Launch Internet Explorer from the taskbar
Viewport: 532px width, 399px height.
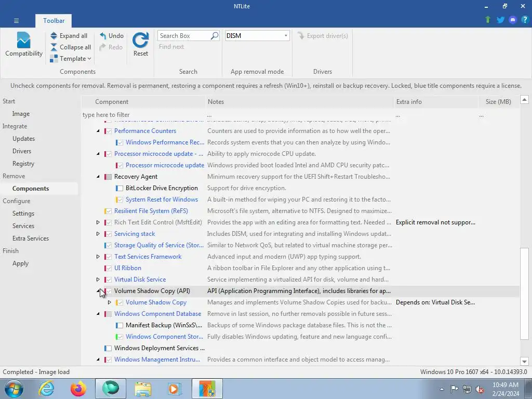pos(46,389)
